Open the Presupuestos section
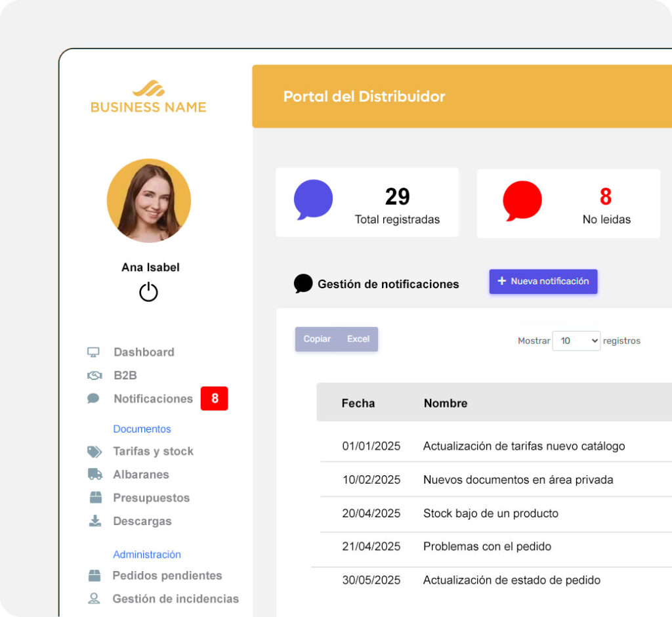672x617 pixels. [x=152, y=498]
